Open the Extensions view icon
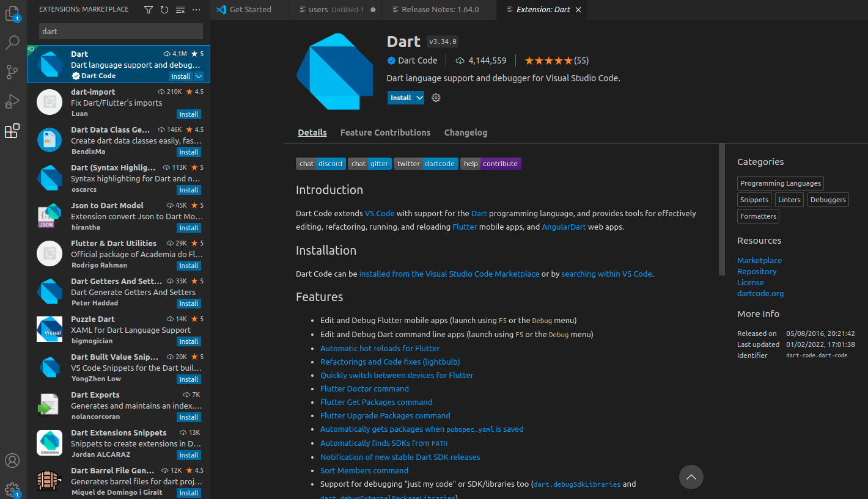Viewport: 868px width, 499px height. click(12, 131)
